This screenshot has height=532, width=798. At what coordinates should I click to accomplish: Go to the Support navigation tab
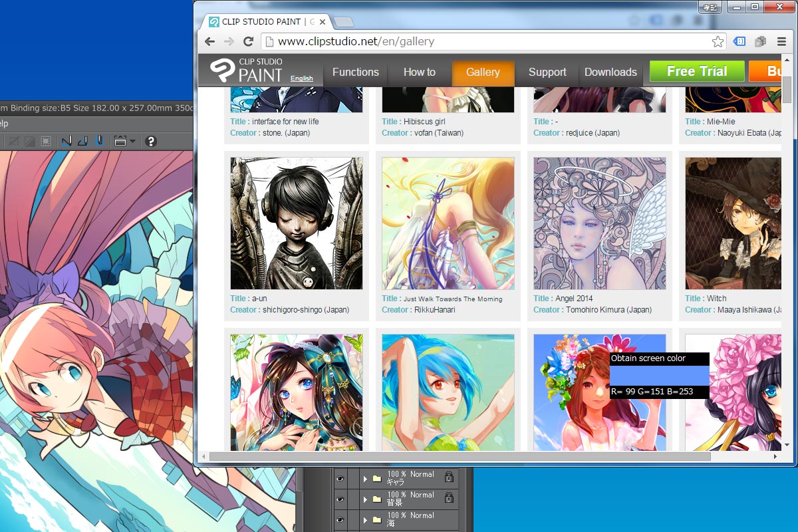pyautogui.click(x=547, y=72)
